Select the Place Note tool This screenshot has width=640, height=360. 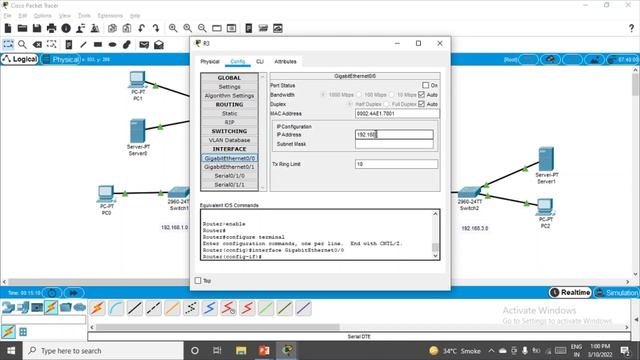pyautogui.click(x=69, y=44)
